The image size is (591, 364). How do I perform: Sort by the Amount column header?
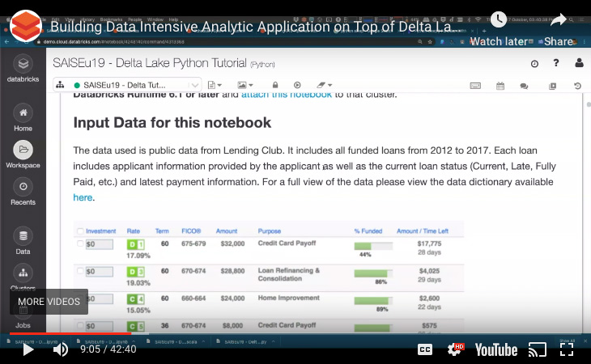pyautogui.click(x=227, y=231)
